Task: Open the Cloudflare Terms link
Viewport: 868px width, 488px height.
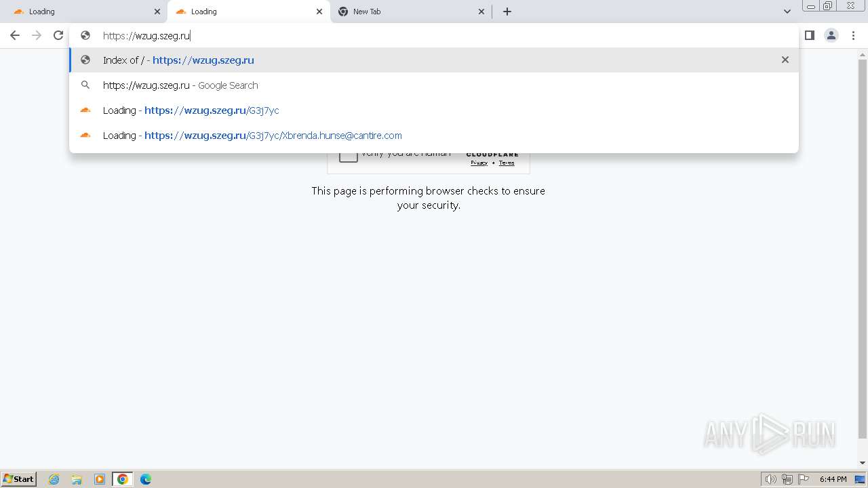Action: 507,163
